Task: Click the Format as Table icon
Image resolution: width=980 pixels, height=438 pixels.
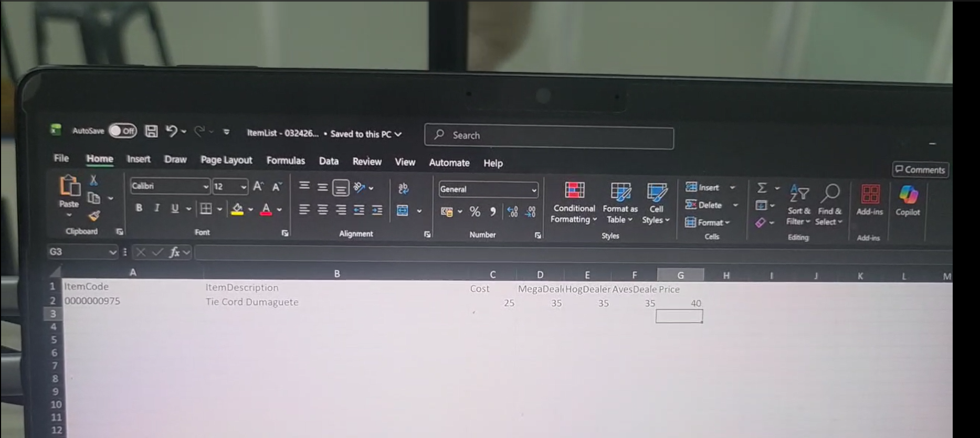Action: [x=620, y=194]
